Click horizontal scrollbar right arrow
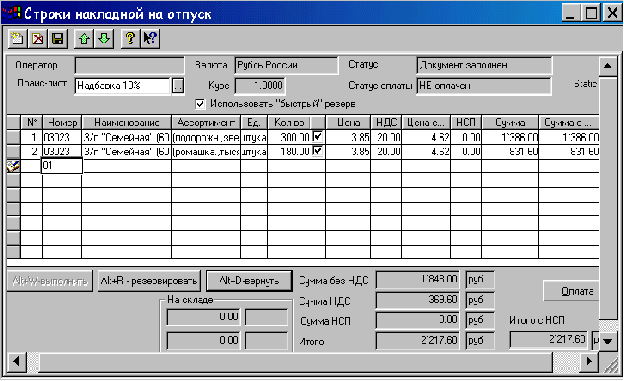Screen dimensions: 624x381 tap(589, 361)
